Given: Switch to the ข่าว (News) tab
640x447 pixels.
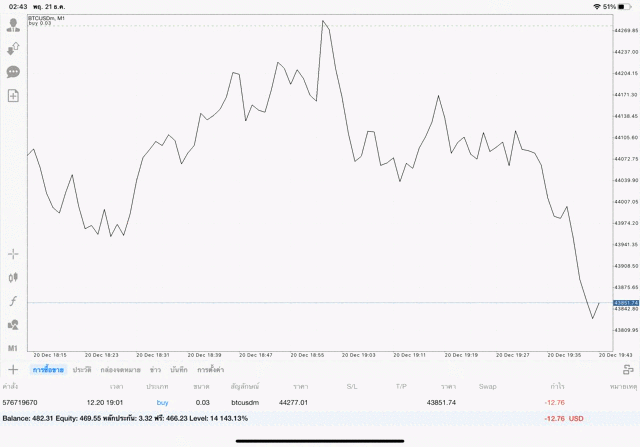Looking at the screenshot, I should tap(155, 370).
